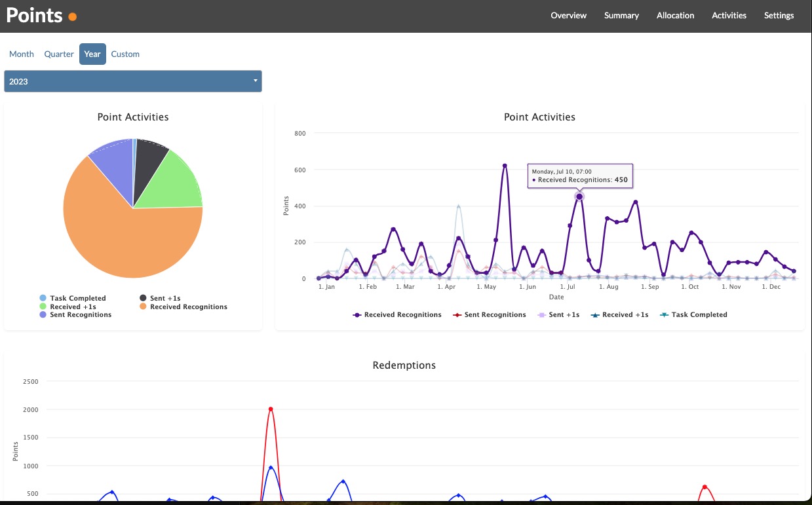This screenshot has width=812, height=505.
Task: Click Sent +1s pie legend entry
Action: coord(164,299)
